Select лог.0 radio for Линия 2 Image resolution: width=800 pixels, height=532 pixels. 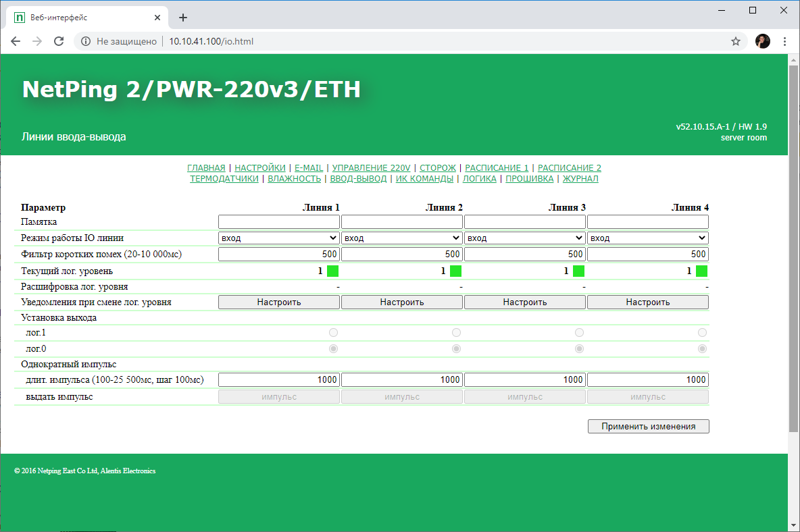[456, 348]
